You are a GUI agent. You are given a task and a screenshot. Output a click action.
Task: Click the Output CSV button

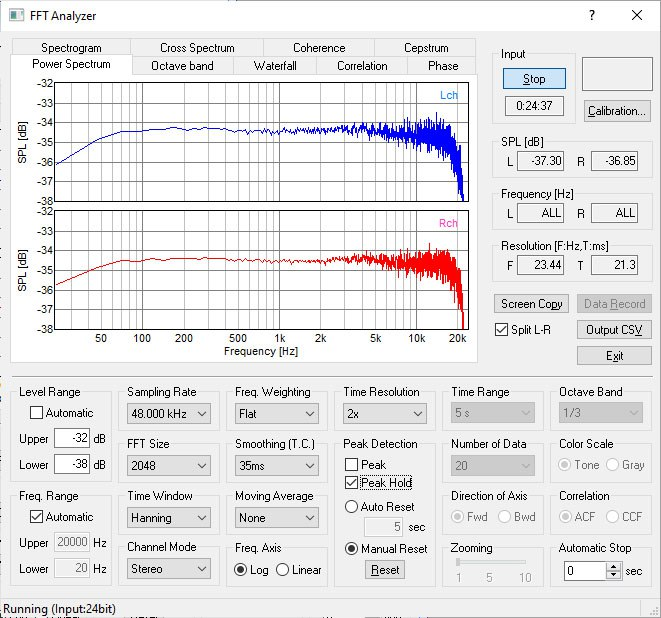614,330
